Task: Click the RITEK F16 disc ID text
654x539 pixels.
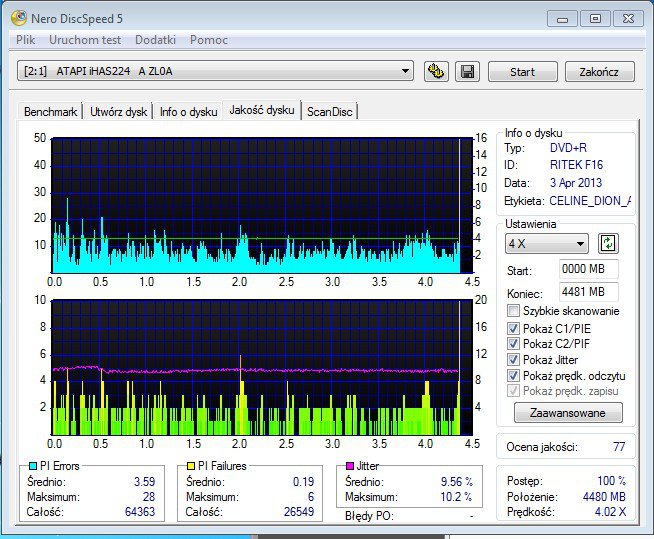Action: (x=576, y=165)
